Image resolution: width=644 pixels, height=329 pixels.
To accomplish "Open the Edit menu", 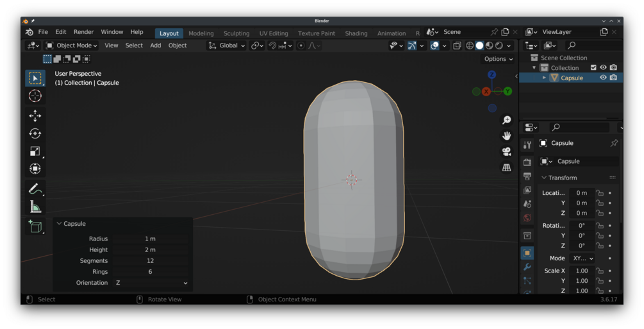I will [61, 32].
